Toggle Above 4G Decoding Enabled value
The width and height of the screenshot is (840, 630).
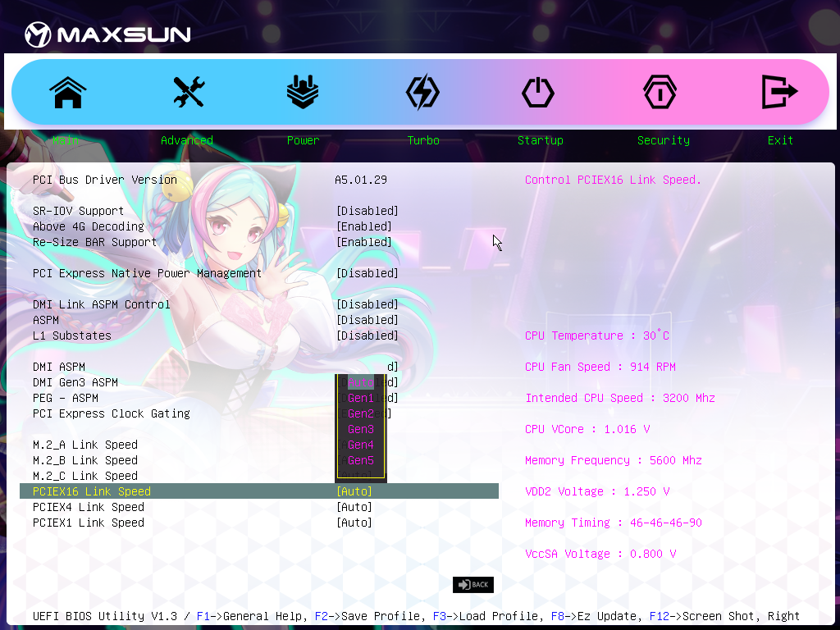(x=363, y=226)
